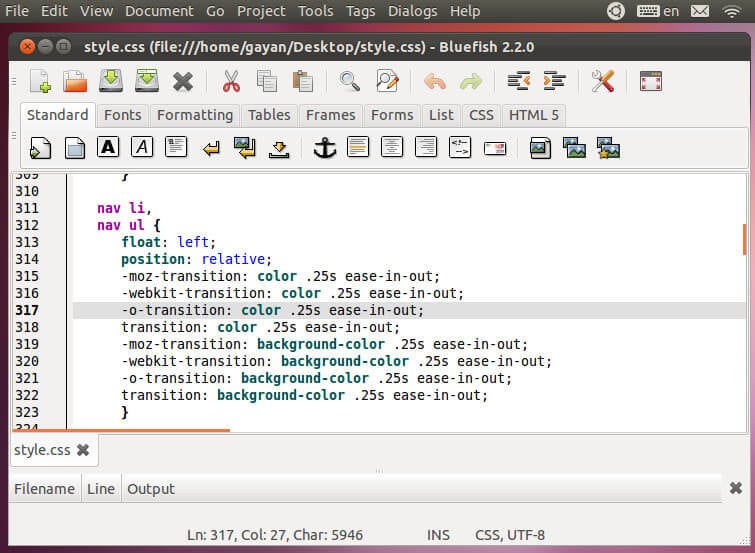This screenshot has height=553, width=755.
Task: Click the Save As icon
Action: pos(147,80)
